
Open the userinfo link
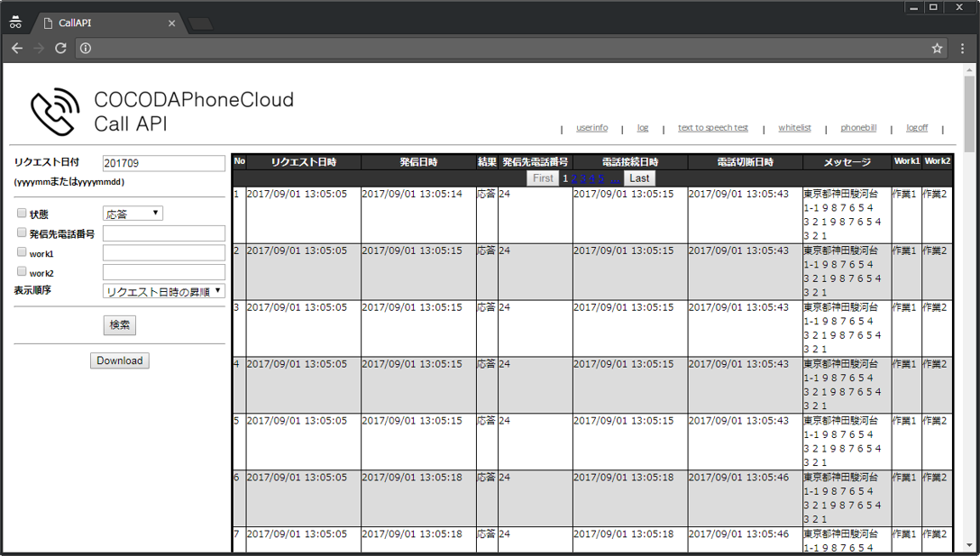tap(591, 127)
